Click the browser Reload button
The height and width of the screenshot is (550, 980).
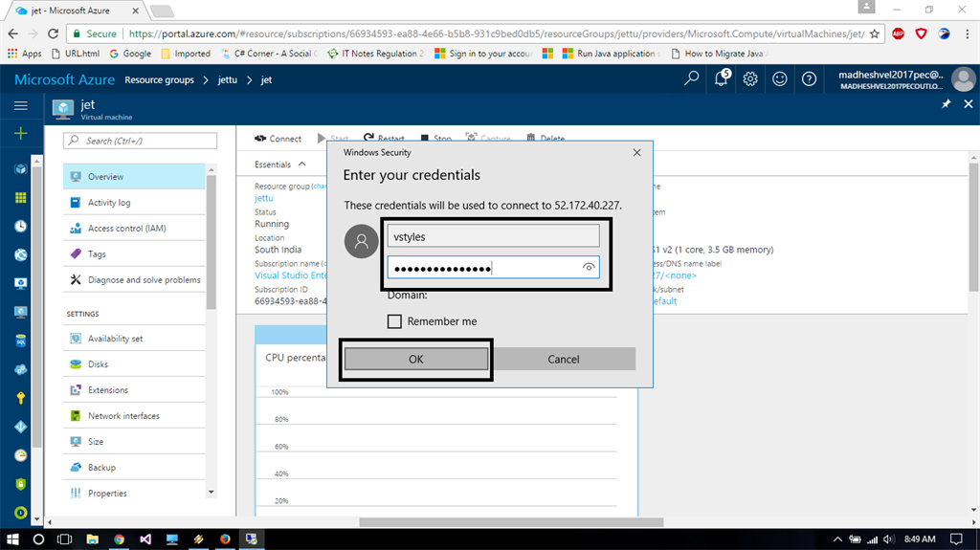54,33
